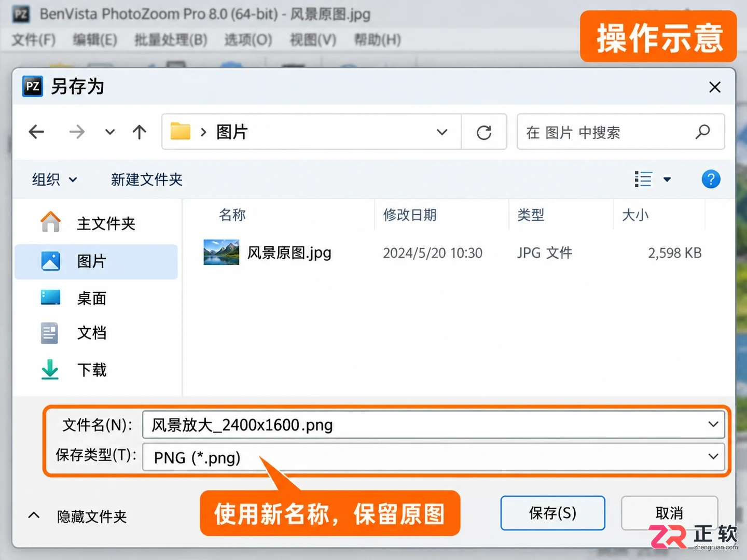Select 桌面 in the sidebar
This screenshot has width=747, height=560.
click(96, 298)
